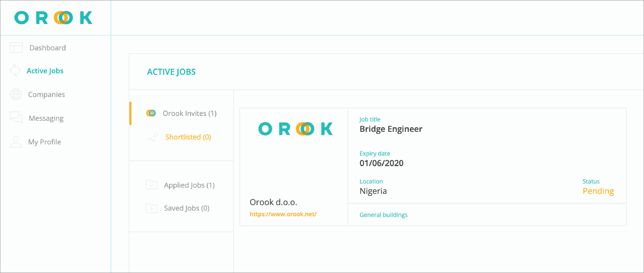Click the Active Jobs arrows icon
Image resolution: width=644 pixels, height=273 pixels.
point(15,71)
